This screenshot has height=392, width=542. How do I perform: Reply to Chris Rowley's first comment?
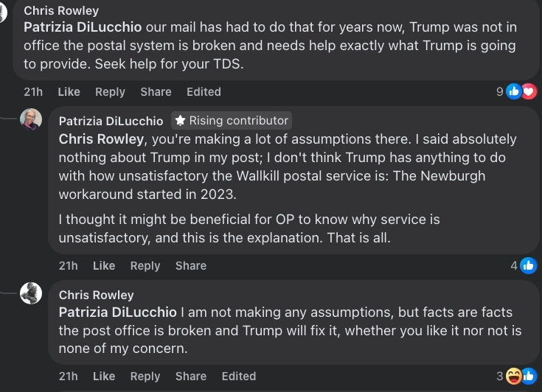pos(111,92)
